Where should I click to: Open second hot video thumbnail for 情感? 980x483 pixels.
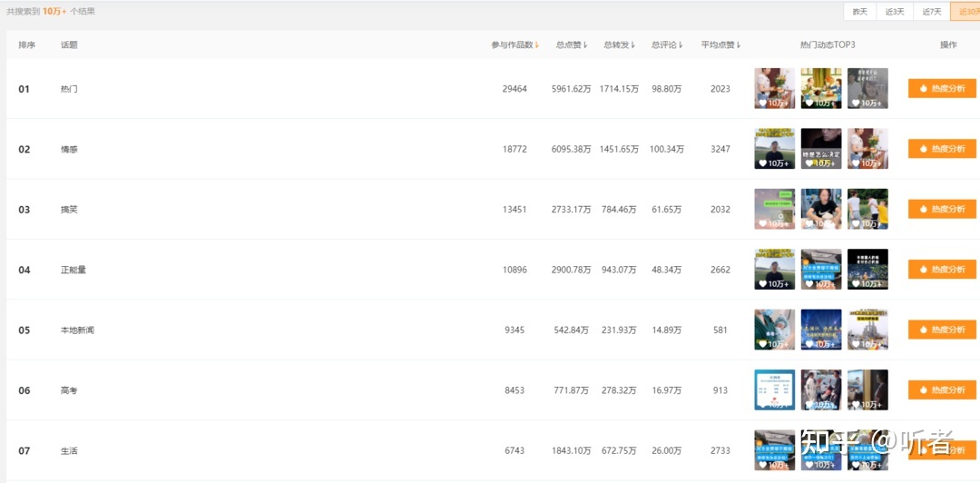[820, 148]
